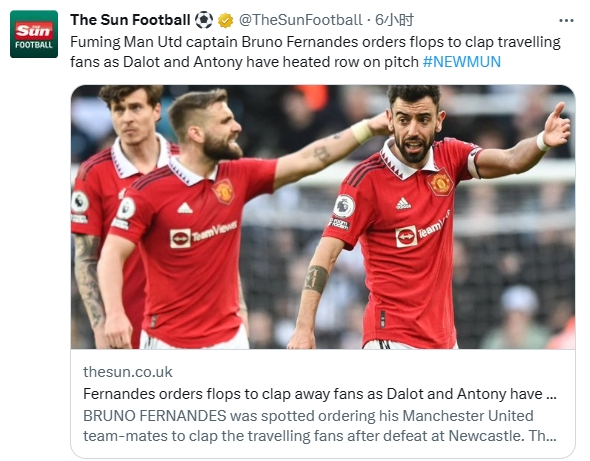Visit the @TheSunFootball handle link
This screenshot has height=461, width=590.
300,20
